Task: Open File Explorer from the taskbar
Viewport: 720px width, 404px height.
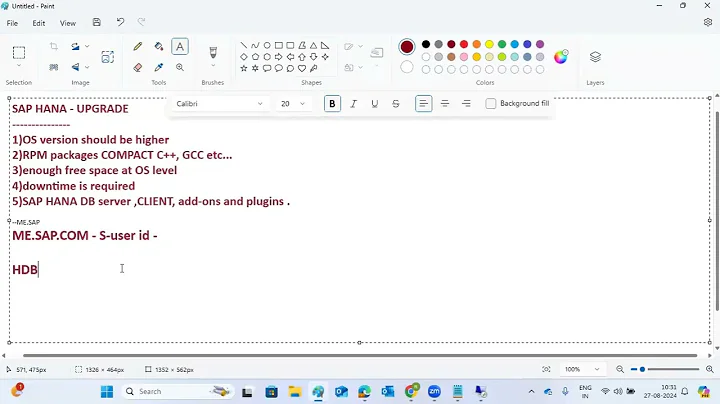Action: [295, 392]
